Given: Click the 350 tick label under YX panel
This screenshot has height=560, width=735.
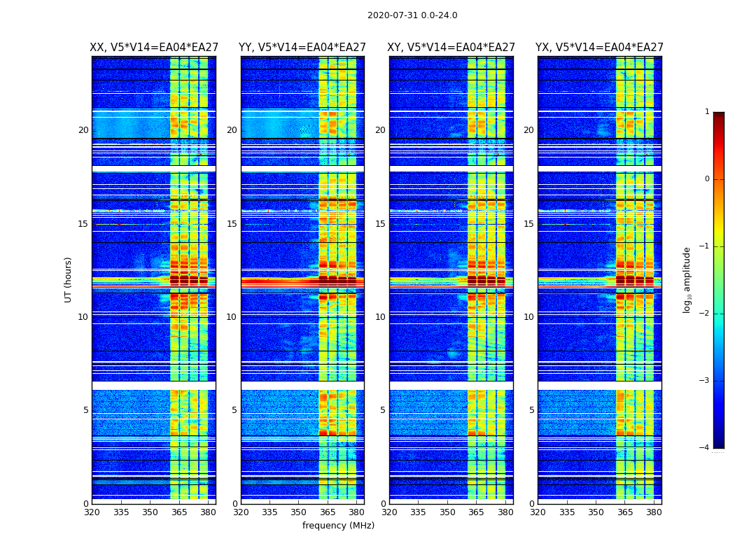Looking at the screenshot, I should [x=596, y=512].
